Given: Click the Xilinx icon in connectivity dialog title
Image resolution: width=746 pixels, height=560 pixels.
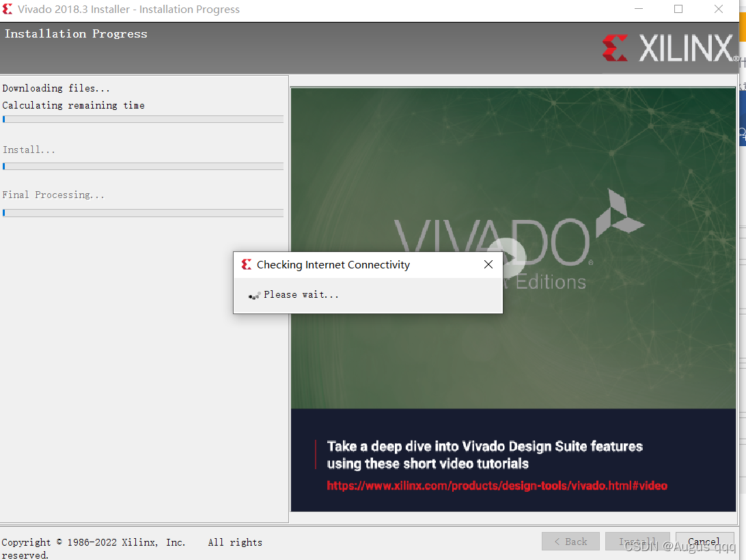Looking at the screenshot, I should tap(247, 264).
